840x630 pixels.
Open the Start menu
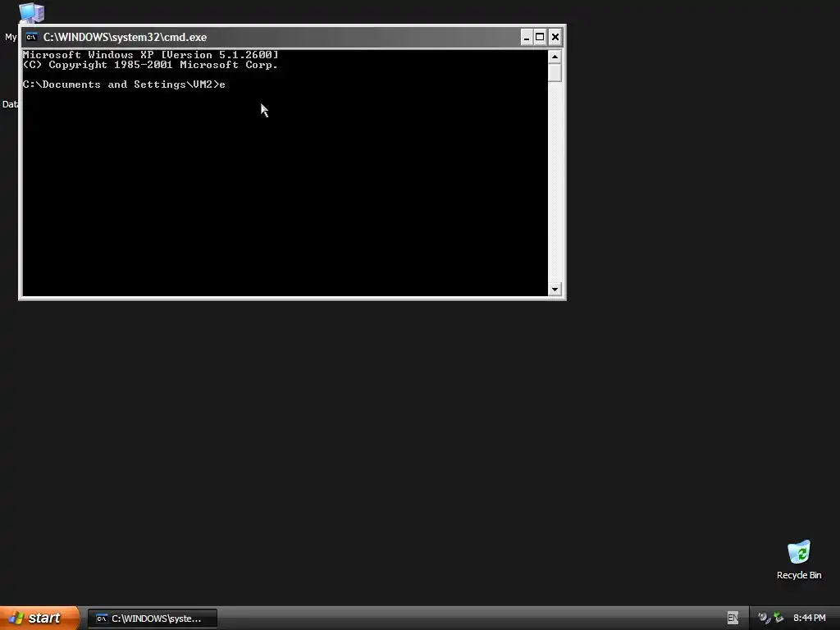click(39, 618)
